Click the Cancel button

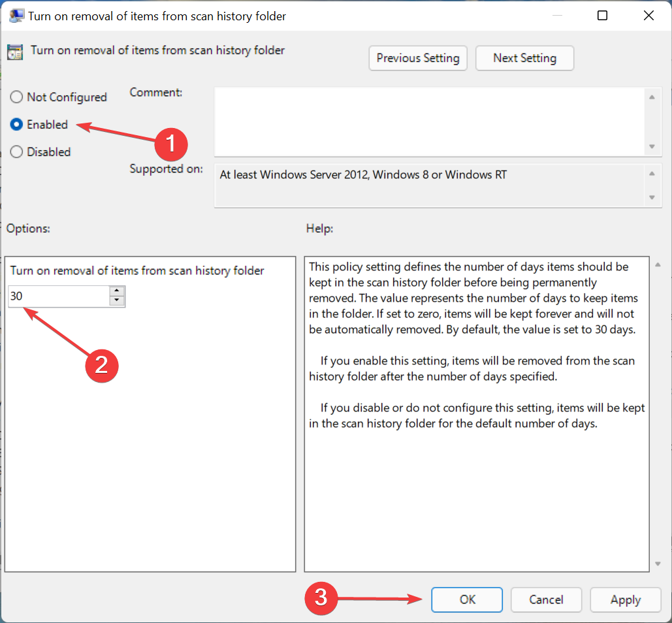(x=546, y=599)
